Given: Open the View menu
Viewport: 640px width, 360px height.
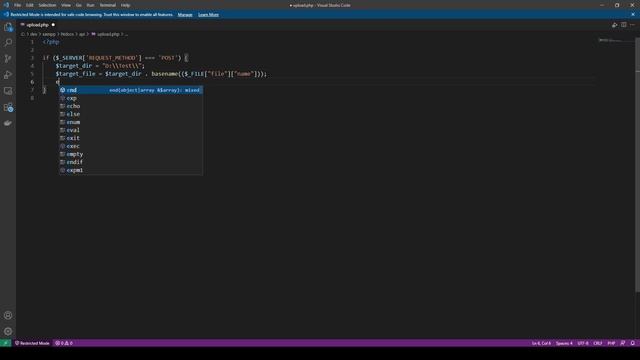Looking at the screenshot, I should tap(66, 5).
